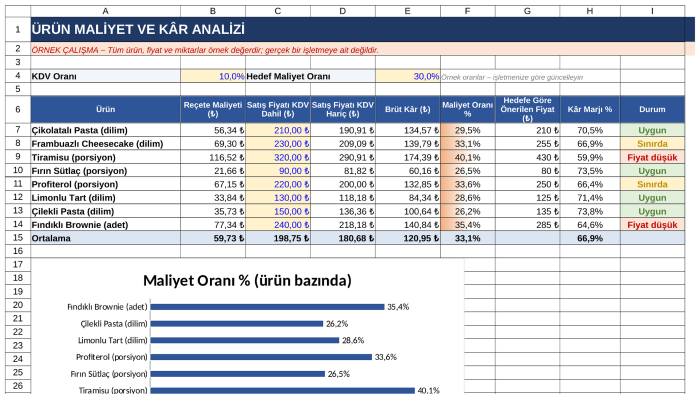Screen dimensions: 700x394
Task: Select gross profit 174,39 ₺
Action: 408,157
